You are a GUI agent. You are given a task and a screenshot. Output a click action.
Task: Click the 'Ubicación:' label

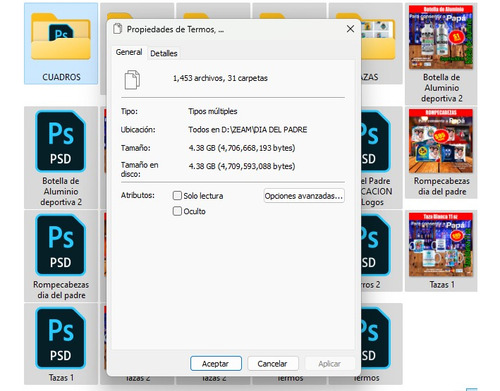pos(138,130)
